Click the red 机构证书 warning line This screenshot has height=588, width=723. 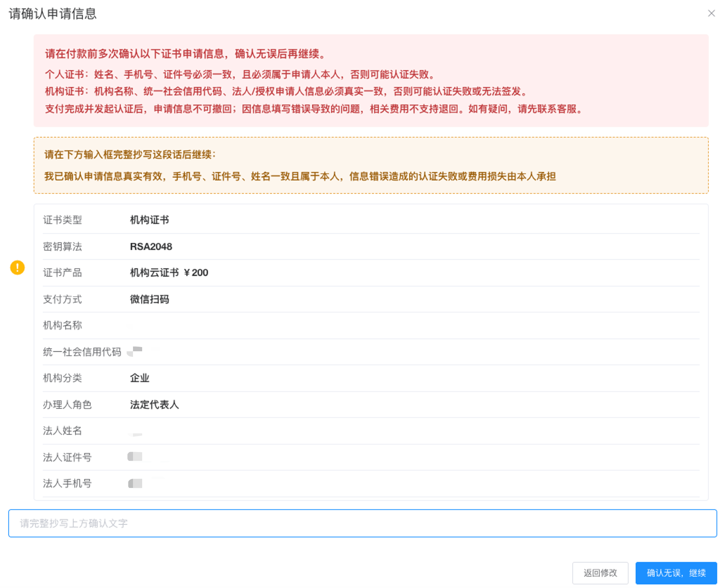click(x=287, y=92)
